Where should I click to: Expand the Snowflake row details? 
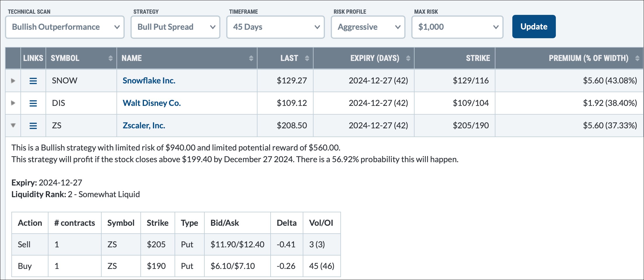pyautogui.click(x=13, y=81)
